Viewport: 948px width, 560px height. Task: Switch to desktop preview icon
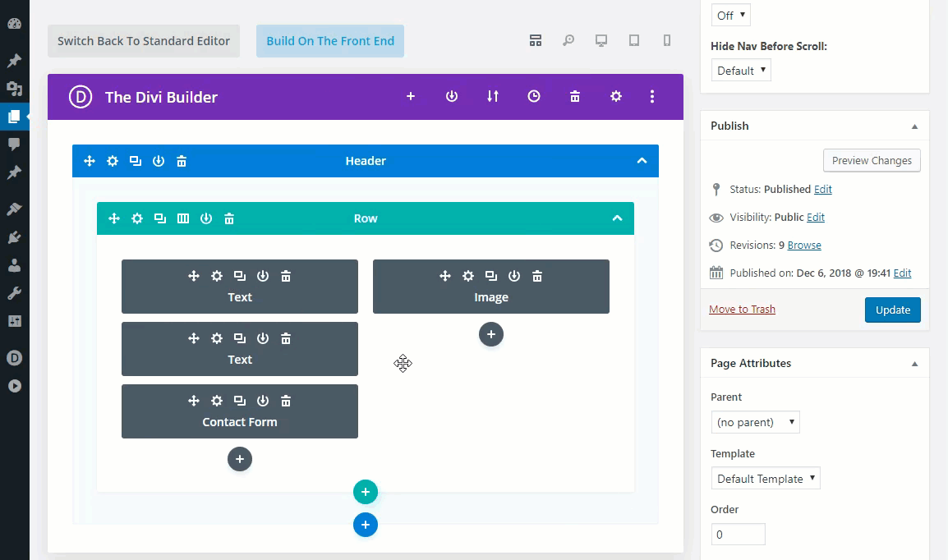tap(601, 40)
